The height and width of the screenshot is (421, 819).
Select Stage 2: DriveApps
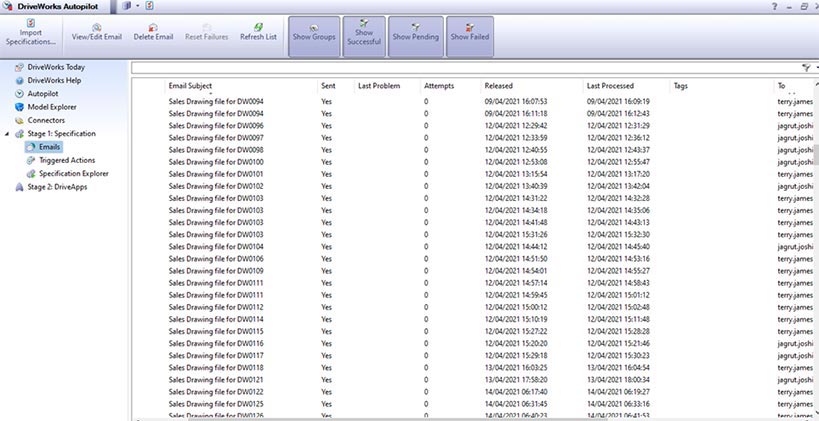click(57, 187)
